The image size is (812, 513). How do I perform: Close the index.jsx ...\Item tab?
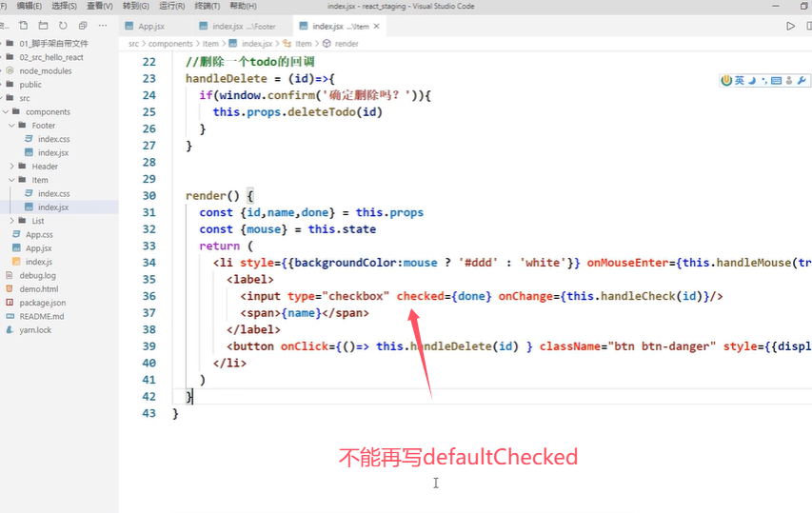376,26
